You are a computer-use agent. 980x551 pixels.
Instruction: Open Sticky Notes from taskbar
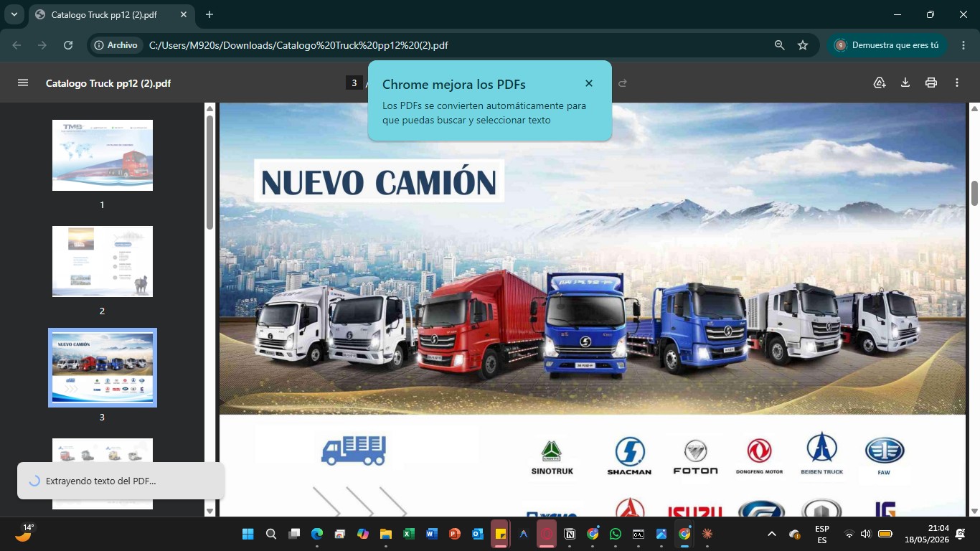point(501,534)
